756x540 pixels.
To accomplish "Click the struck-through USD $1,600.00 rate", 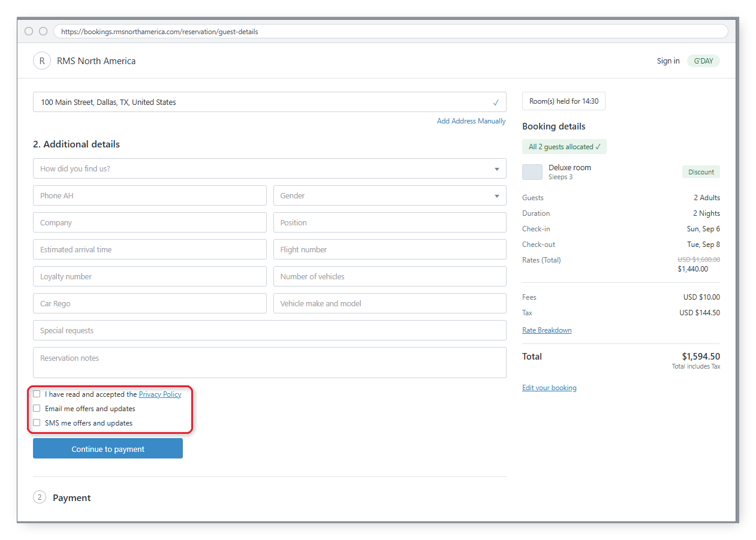I will click(699, 260).
